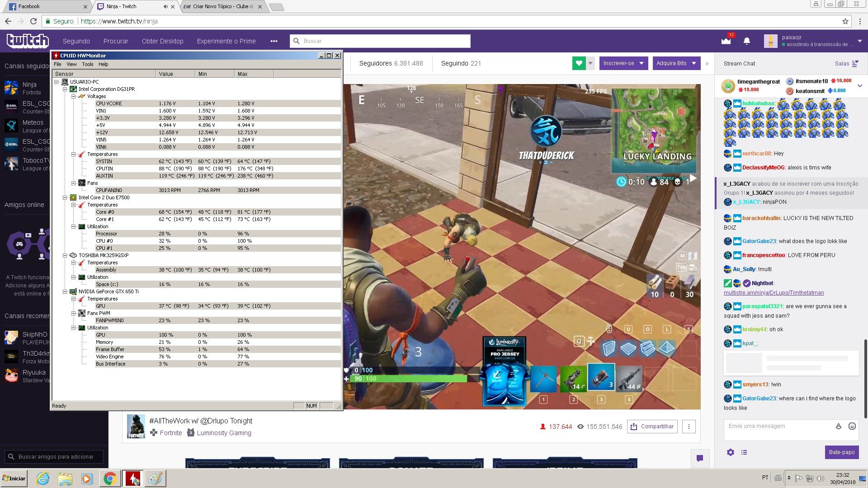Open the Ninja followed channel

click(27, 88)
